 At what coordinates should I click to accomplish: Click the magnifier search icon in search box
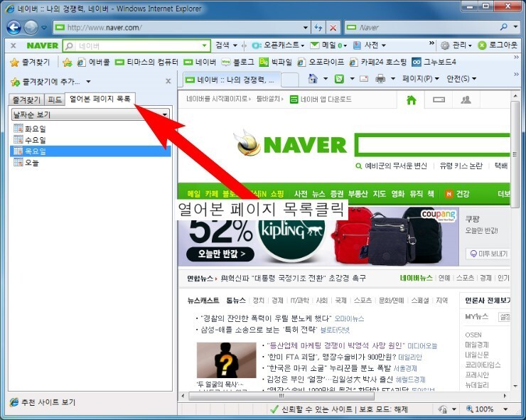[503, 27]
